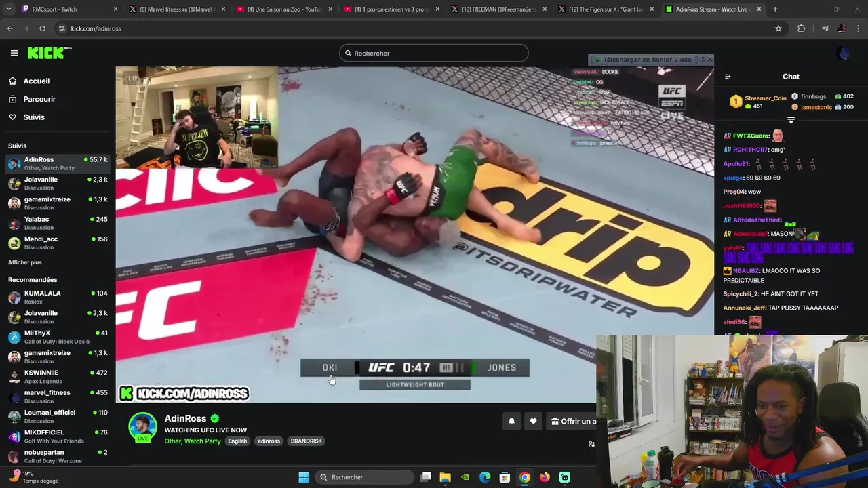Close the video download overlay

[x=710, y=60]
